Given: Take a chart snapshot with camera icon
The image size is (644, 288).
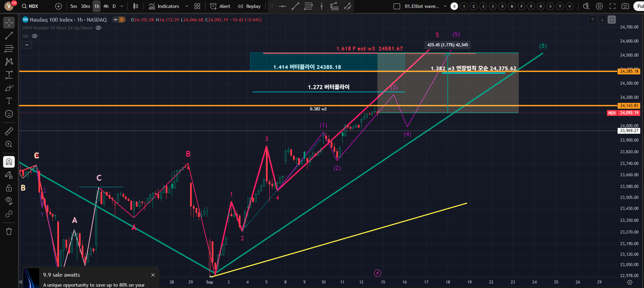Looking at the screenshot, I should point(625,6).
